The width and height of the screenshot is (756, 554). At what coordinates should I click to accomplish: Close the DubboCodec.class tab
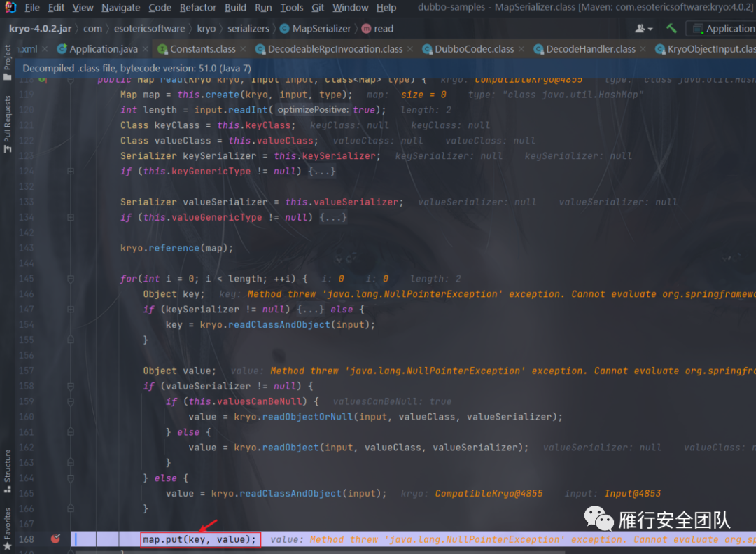pos(521,49)
